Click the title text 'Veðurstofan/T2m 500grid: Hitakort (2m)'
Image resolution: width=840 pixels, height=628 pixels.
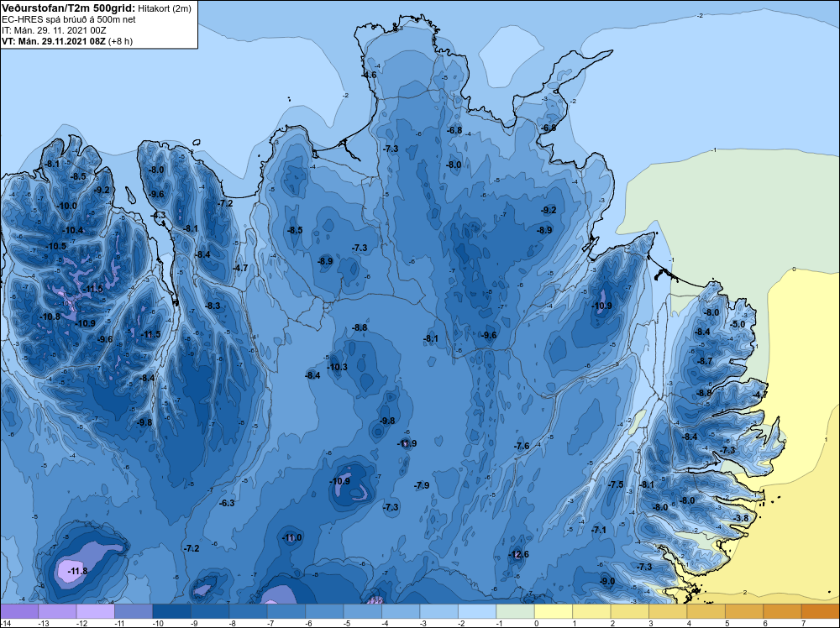tap(97, 8)
